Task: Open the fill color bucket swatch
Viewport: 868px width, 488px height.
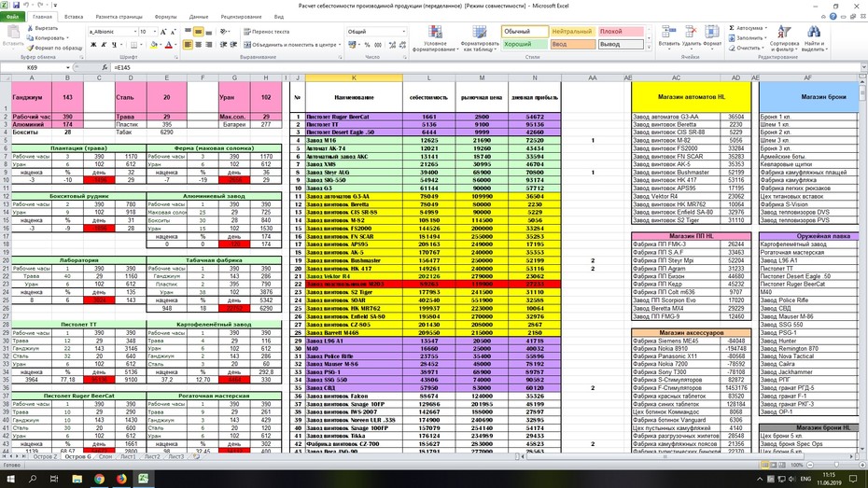Action: click(x=153, y=45)
